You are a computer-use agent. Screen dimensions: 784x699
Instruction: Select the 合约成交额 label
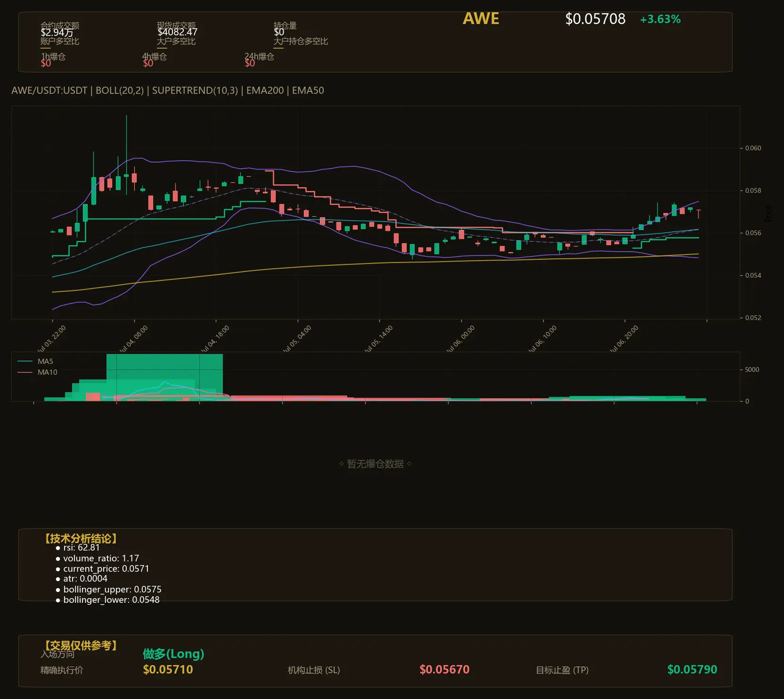(x=60, y=25)
